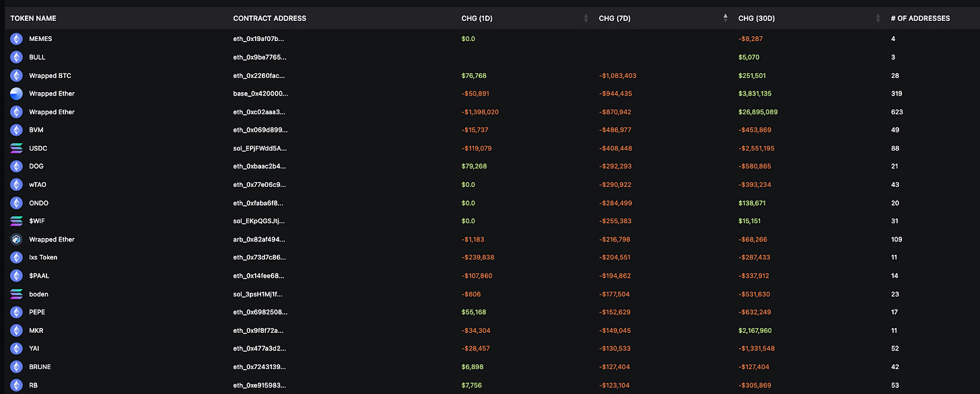Click contract address eth_0x2260fac...
This screenshot has width=980, height=394.
pos(260,76)
